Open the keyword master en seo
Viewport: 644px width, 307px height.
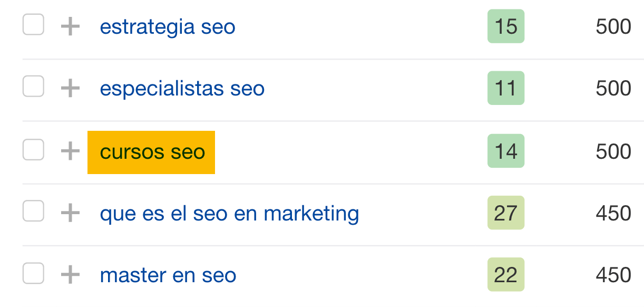tap(169, 274)
